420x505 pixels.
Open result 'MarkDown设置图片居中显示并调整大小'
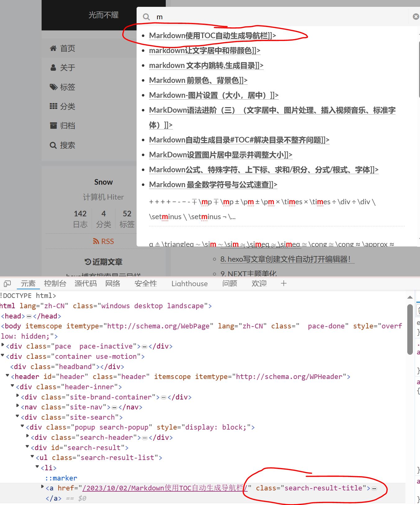click(220, 155)
